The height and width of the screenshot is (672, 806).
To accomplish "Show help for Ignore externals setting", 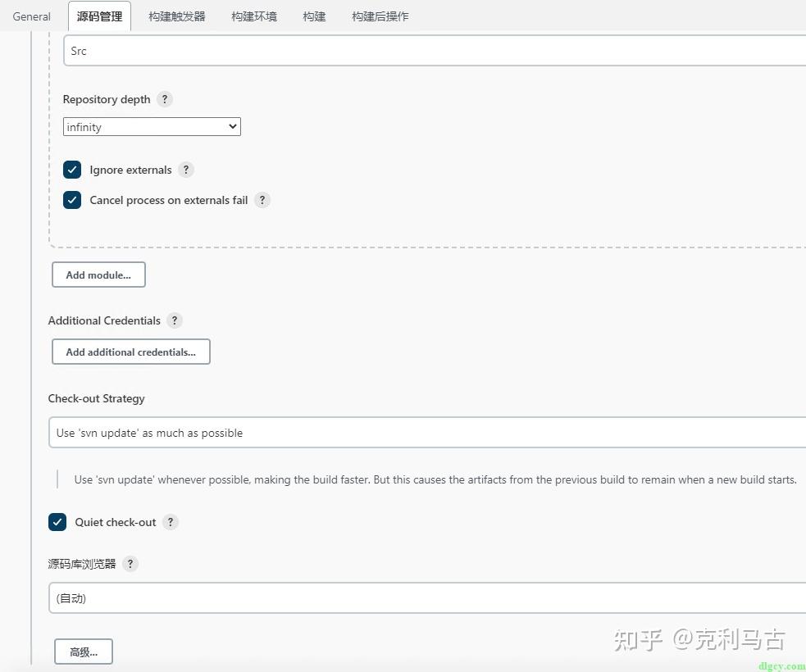I will pyautogui.click(x=185, y=170).
